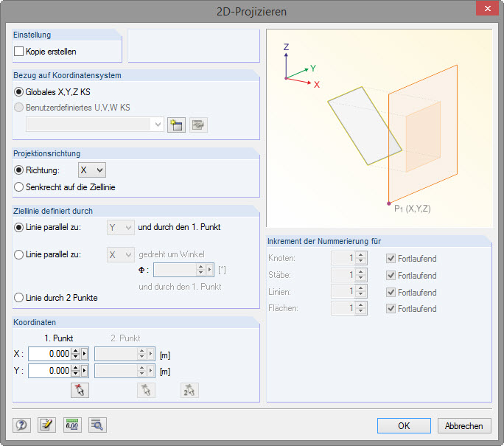Viewport: 504px width, 446px height.
Task: Click the Flächen increment spinner
Action: pos(360,308)
